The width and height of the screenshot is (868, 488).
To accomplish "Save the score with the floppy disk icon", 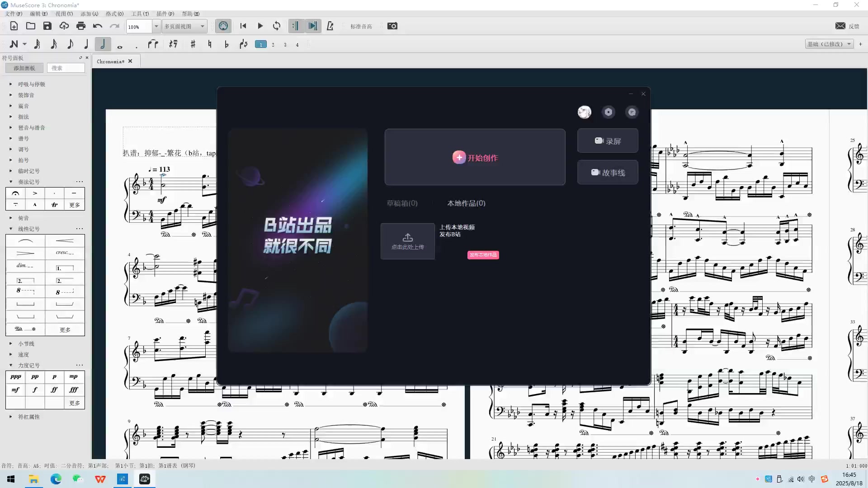I will point(47,26).
